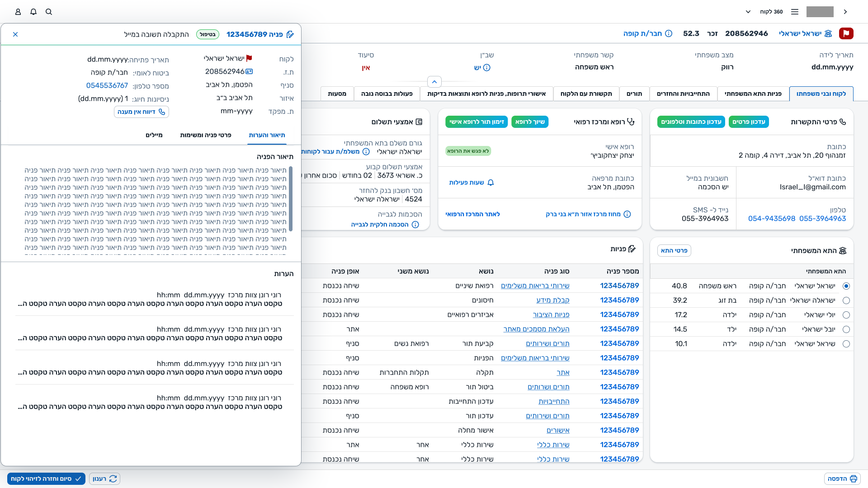Open the hamburger menu icon
The height and width of the screenshot is (488, 868).
[x=795, y=12]
